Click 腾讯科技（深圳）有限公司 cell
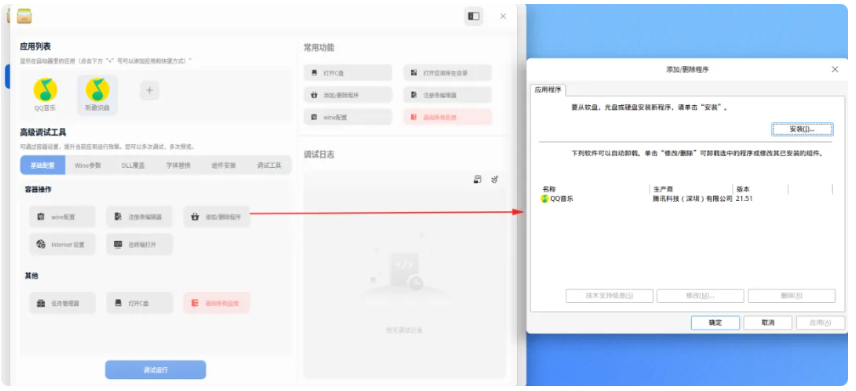This screenshot has height=391, width=856. coord(692,199)
